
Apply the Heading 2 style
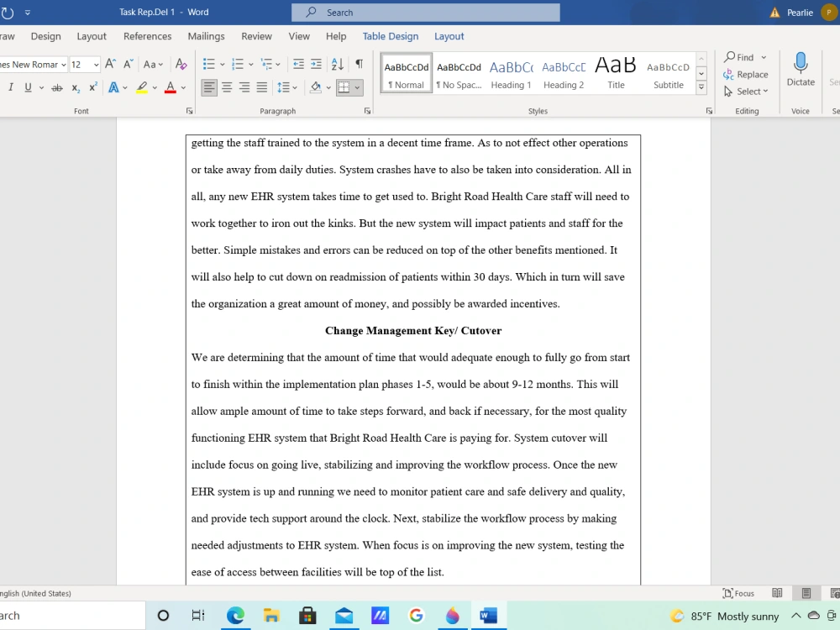pyautogui.click(x=564, y=73)
